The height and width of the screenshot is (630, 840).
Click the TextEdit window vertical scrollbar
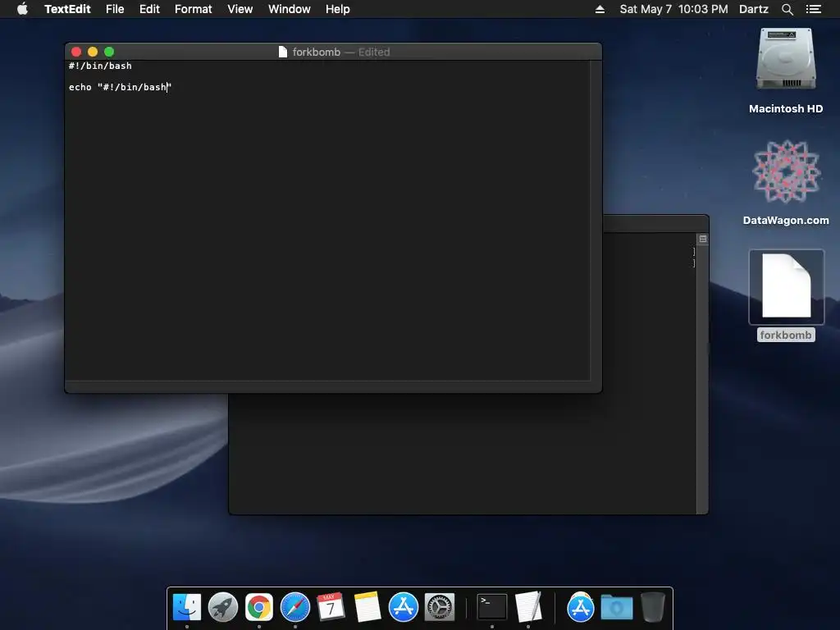[x=596, y=220]
